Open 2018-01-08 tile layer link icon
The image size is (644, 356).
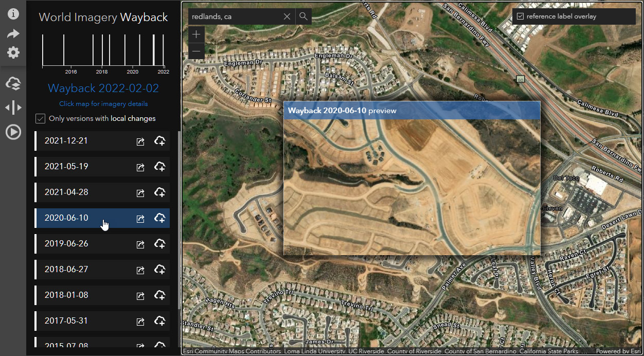coord(140,296)
